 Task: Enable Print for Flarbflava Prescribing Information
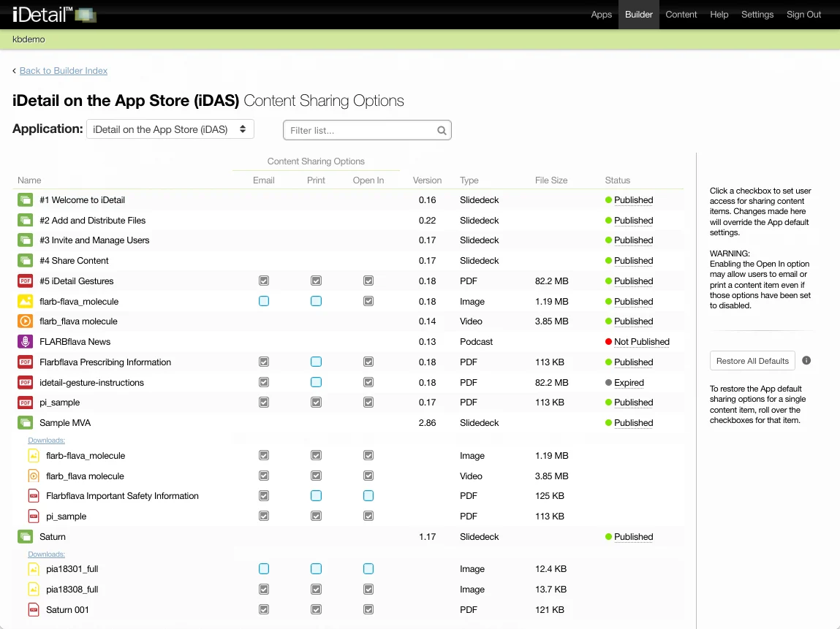point(316,362)
